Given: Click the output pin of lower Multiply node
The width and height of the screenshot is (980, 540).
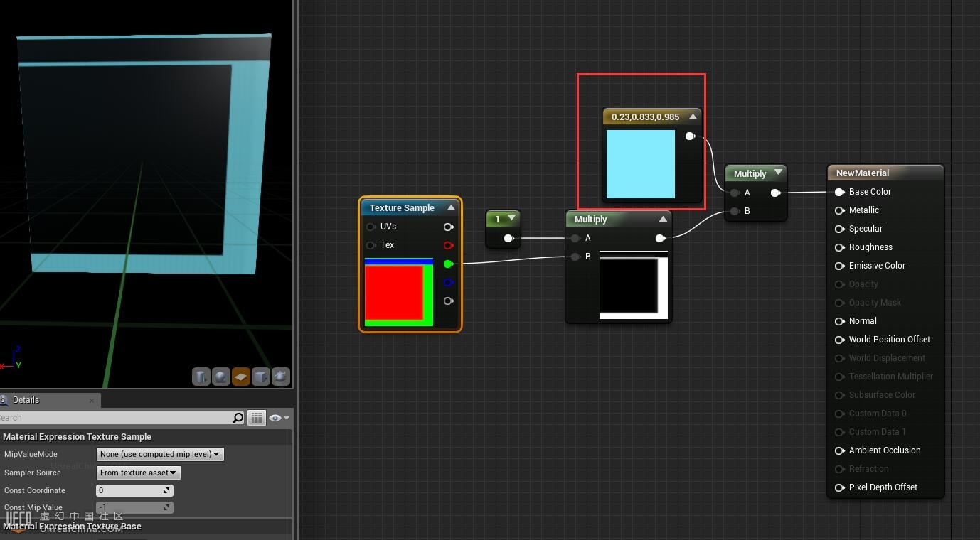Looking at the screenshot, I should [661, 238].
